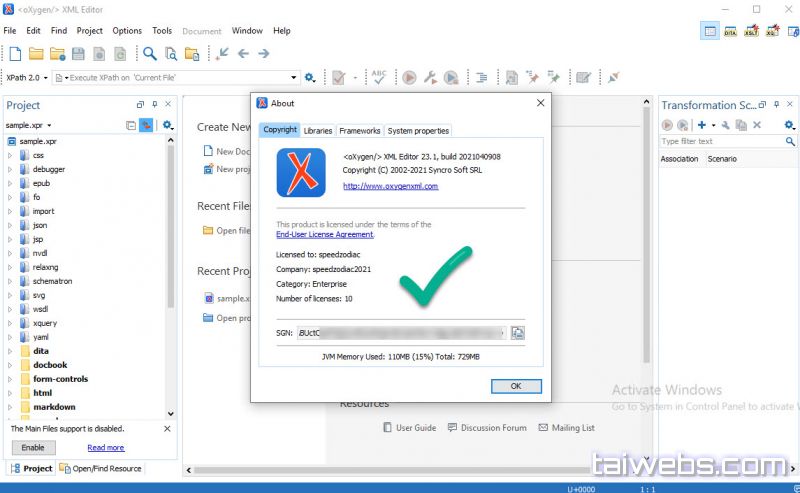Expand the docbook folder node
800x493 pixels.
click(x=11, y=365)
